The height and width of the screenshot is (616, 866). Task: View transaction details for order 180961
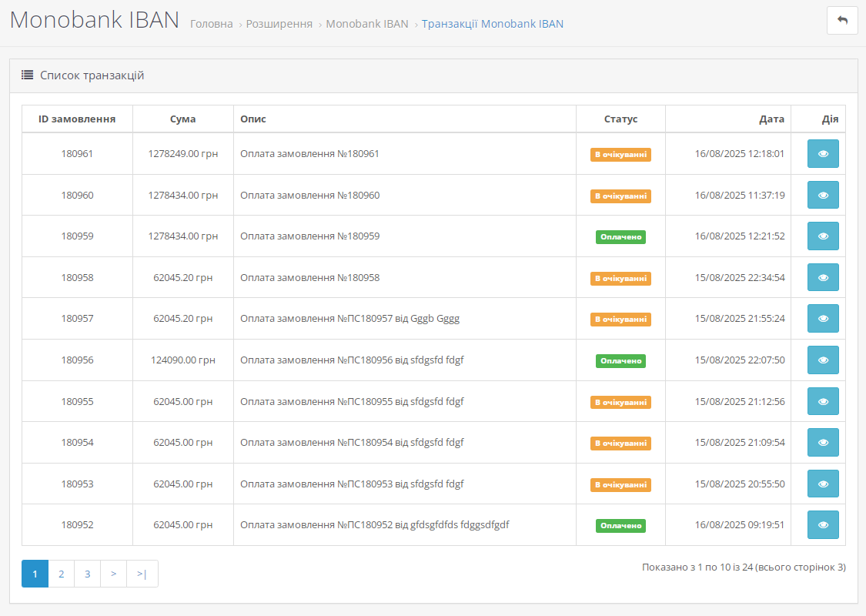point(823,153)
